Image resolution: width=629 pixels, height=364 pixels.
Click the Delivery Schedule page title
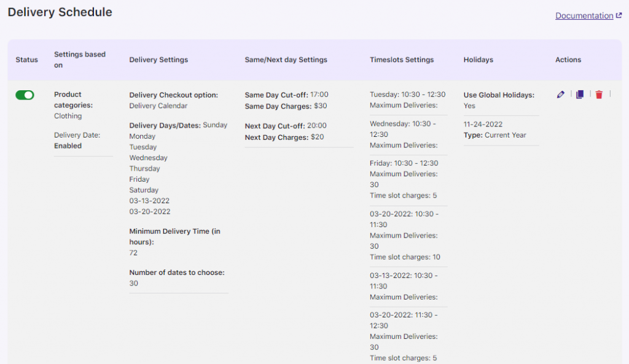point(60,12)
